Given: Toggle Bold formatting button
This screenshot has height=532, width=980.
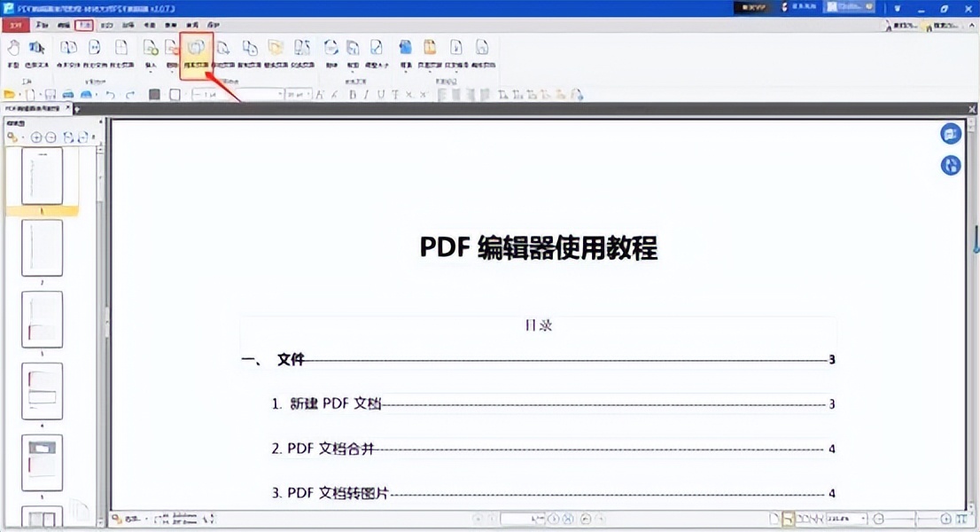Looking at the screenshot, I should pyautogui.click(x=353, y=94).
